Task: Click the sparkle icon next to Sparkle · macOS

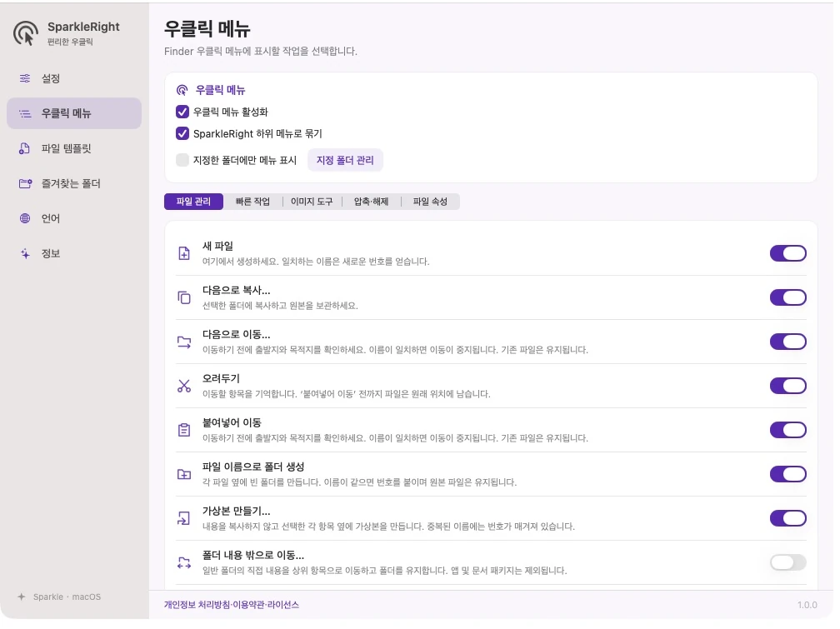Action: (x=22, y=597)
